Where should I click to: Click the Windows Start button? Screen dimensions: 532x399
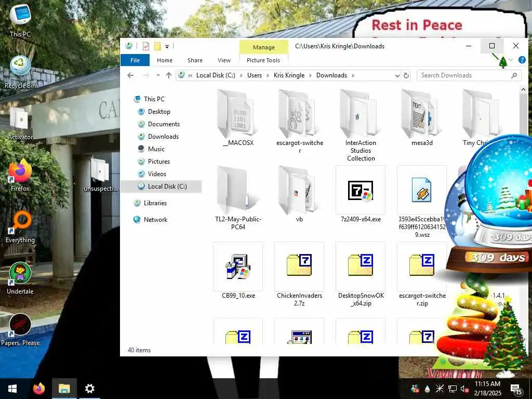(12, 389)
